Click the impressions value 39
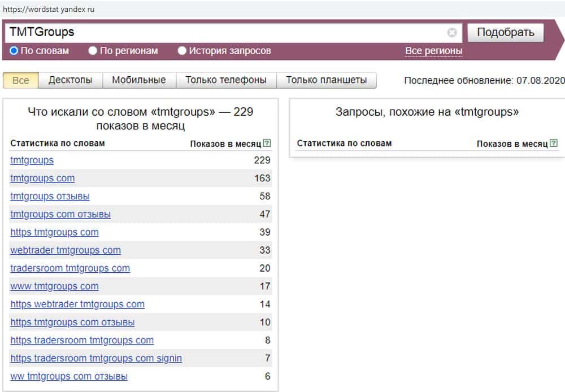 (x=265, y=232)
